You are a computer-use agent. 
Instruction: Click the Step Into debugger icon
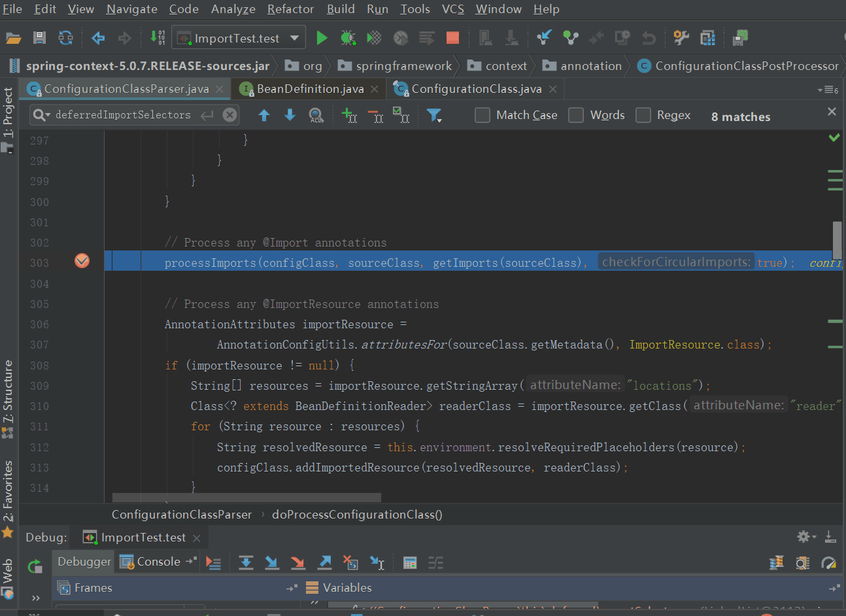point(272,562)
